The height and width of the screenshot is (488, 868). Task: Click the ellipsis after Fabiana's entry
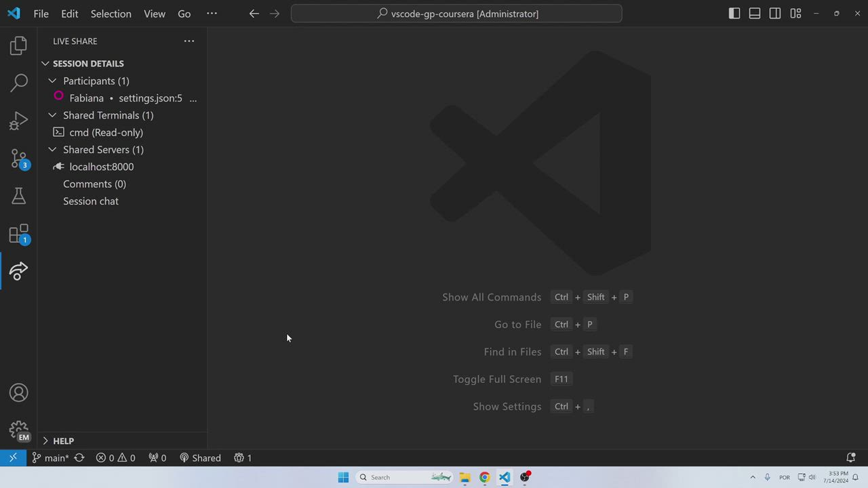click(193, 98)
